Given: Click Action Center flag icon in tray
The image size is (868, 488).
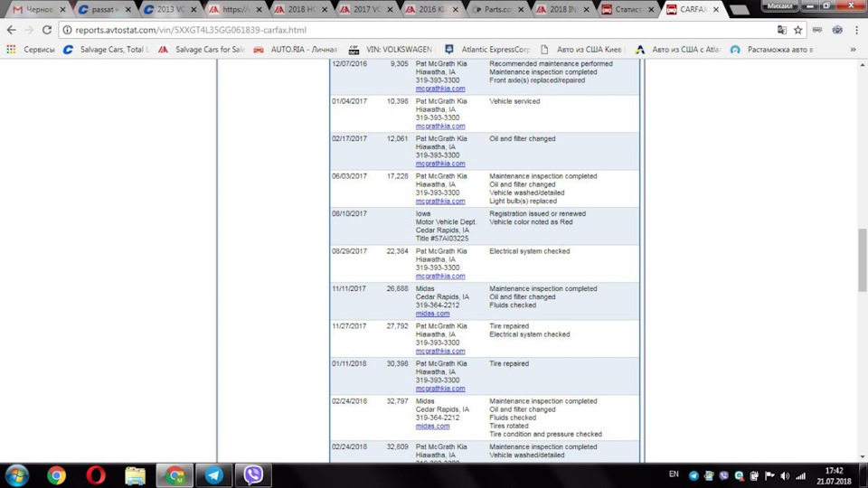Looking at the screenshot, I should pyautogui.click(x=769, y=476).
